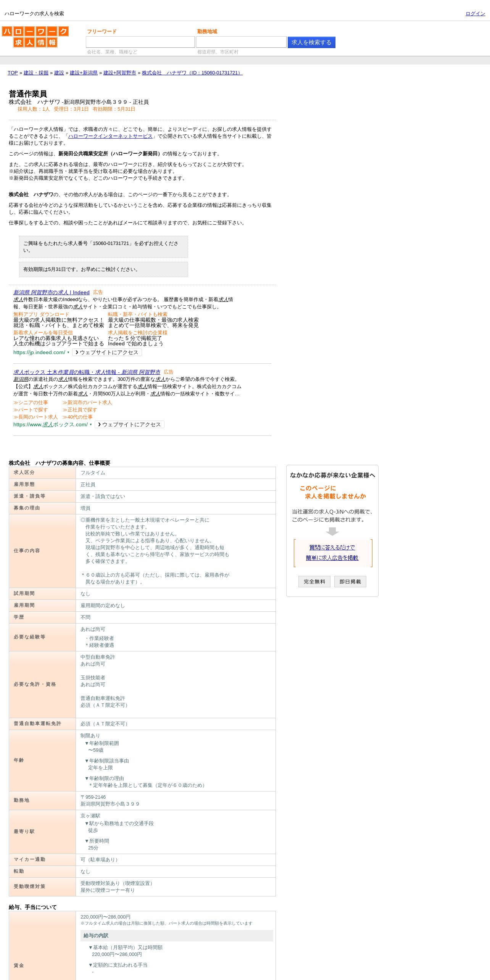Open the 株式会社 ハナザワ ID breadcrumb link
The height and width of the screenshot is (980, 490).
[x=192, y=73]
